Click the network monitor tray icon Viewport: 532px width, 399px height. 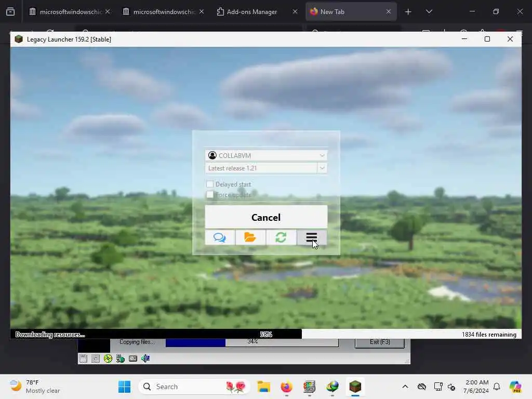coord(438,387)
